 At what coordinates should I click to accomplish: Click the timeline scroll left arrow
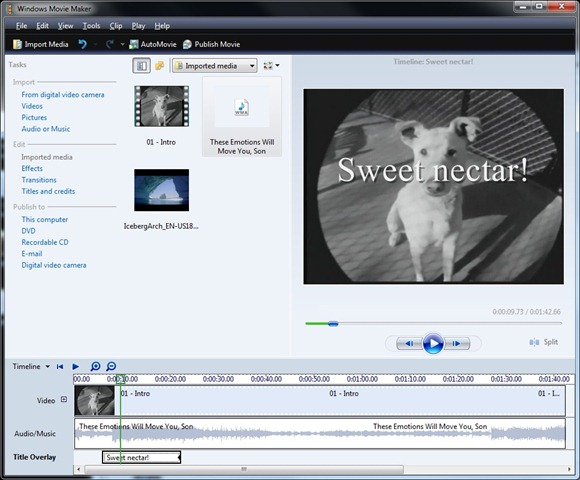78,470
